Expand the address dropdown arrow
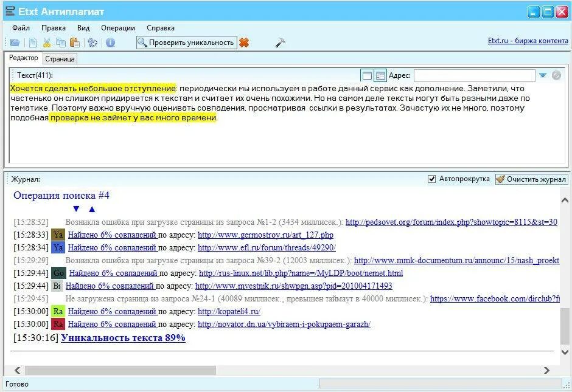Viewport: 572px width, 392px height. tap(543, 75)
